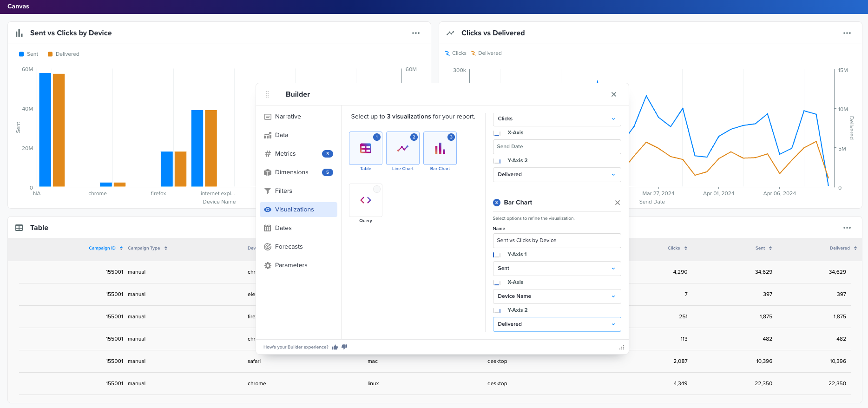This screenshot has height=408, width=868.
Task: Select the Query visualization tile
Action: click(x=366, y=200)
